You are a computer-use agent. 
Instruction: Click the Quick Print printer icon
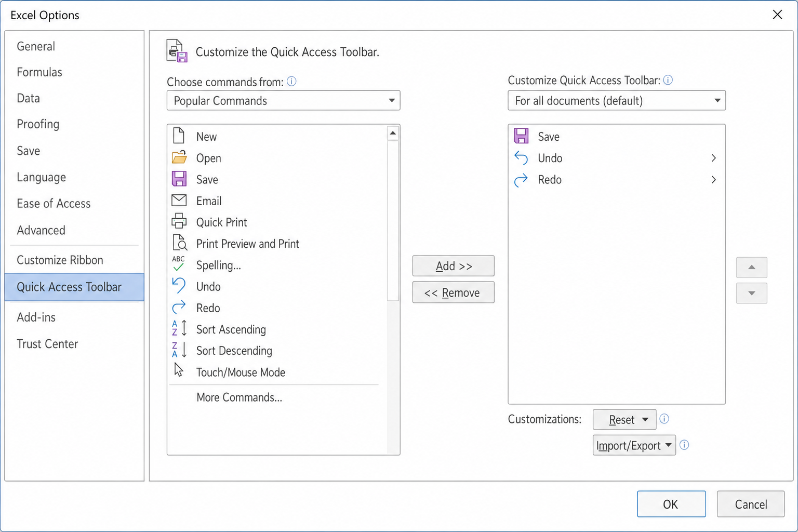(179, 221)
